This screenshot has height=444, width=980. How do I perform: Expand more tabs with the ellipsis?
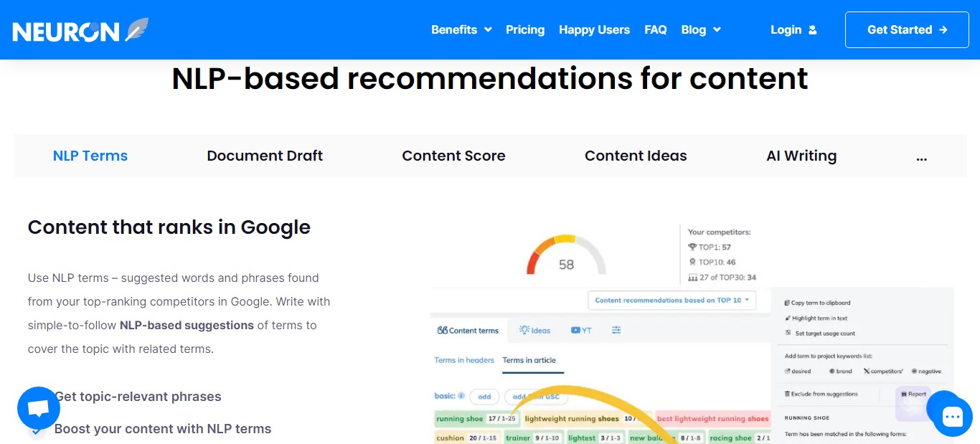922,156
